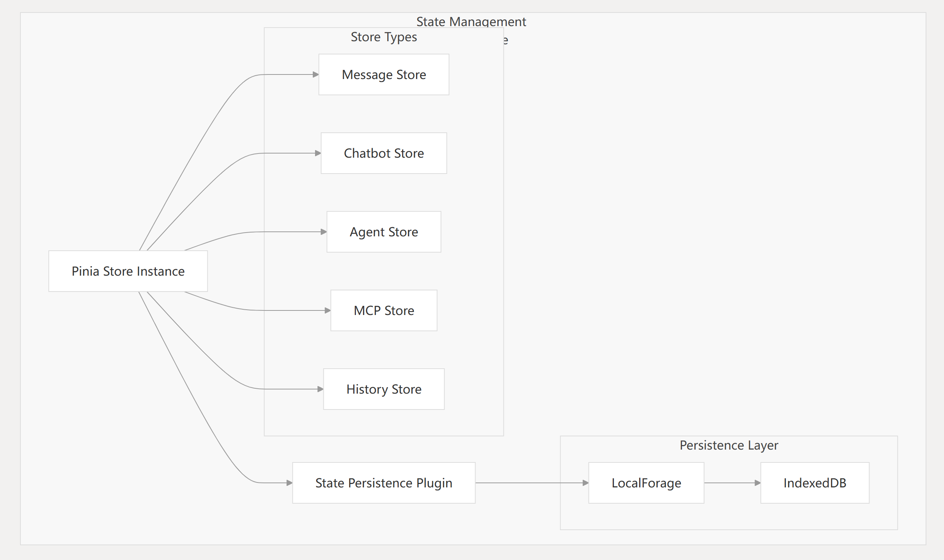
Task: Click the Store Types group label
Action: (383, 37)
